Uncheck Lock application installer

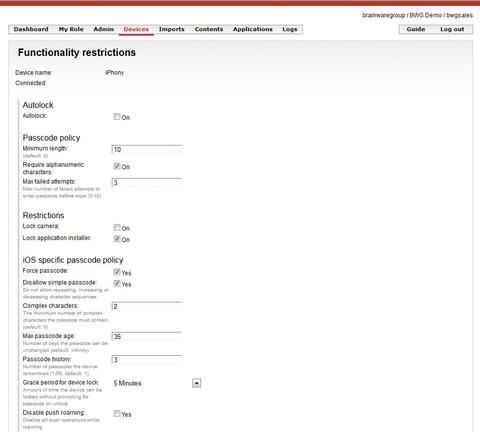[117, 239]
